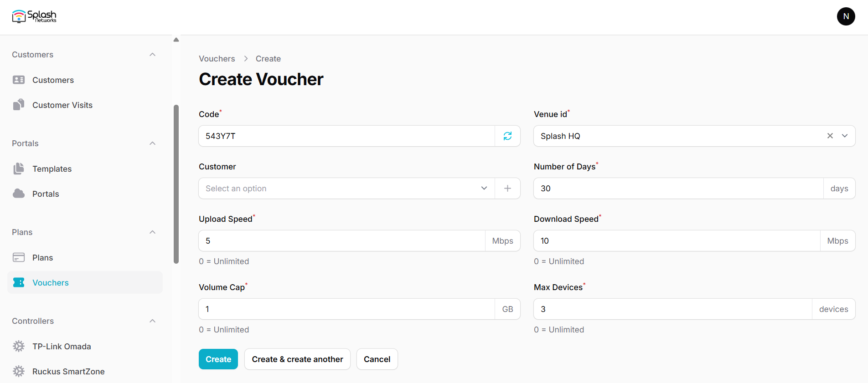Click the Create Voucher heading

tap(261, 79)
